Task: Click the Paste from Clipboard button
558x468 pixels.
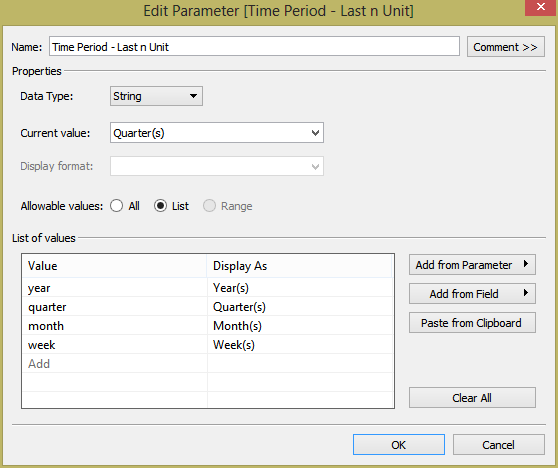Action: tap(472, 323)
